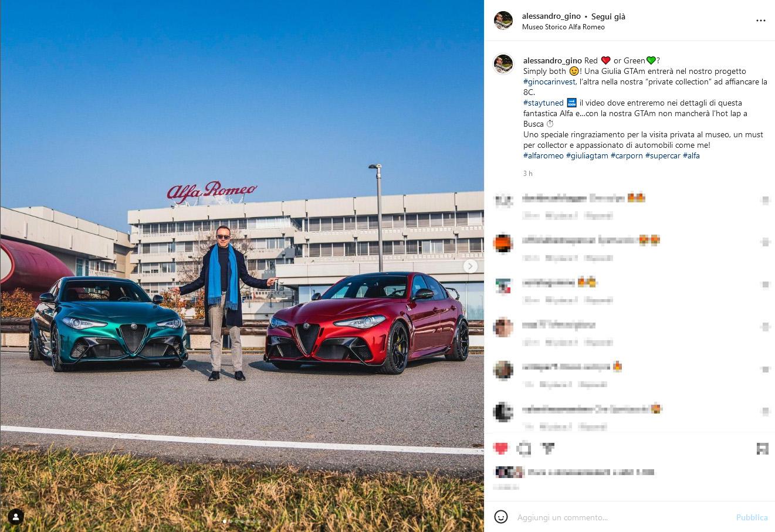Select the carousel dot indicators
Image resolution: width=775 pixels, height=532 pixels.
pyautogui.click(x=242, y=521)
